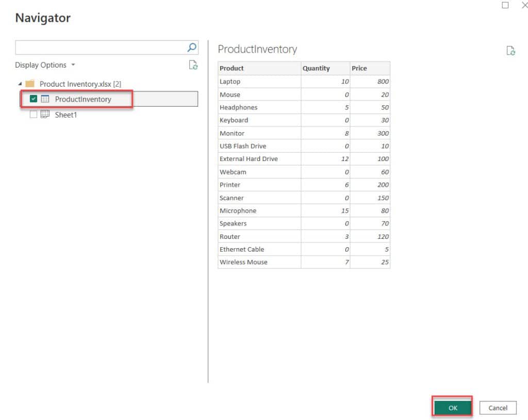Click the Router price 120 cell

tap(370, 237)
